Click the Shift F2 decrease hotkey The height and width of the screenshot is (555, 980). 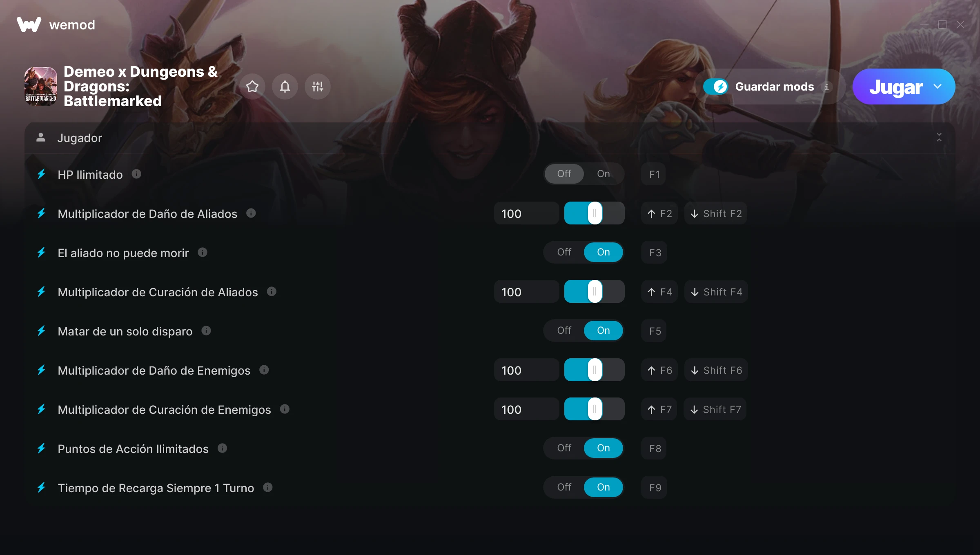pyautogui.click(x=716, y=213)
